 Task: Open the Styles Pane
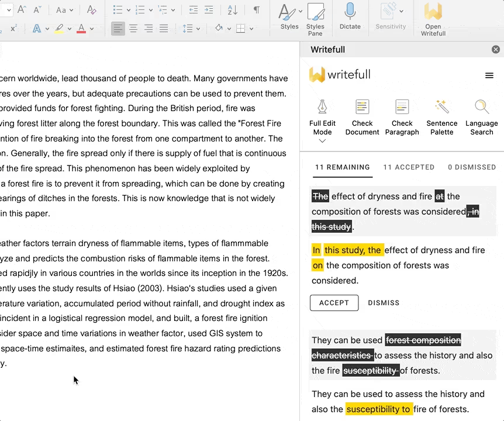click(x=315, y=19)
